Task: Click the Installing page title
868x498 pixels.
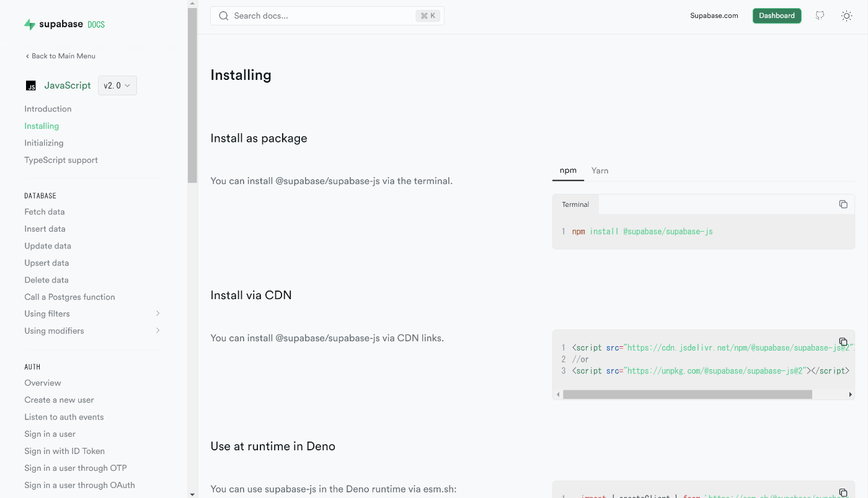Action: [x=241, y=75]
